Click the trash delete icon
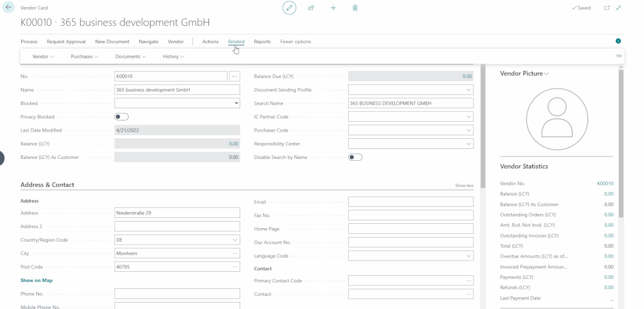Viewport: 644px width, 309px height. 355,8
